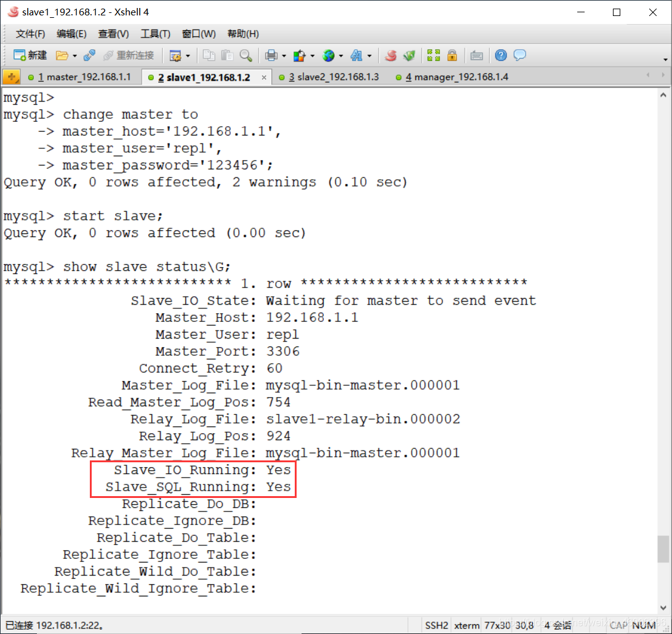672x634 pixels.
Task: Click the tab scroll right arrow
Action: coord(663,75)
